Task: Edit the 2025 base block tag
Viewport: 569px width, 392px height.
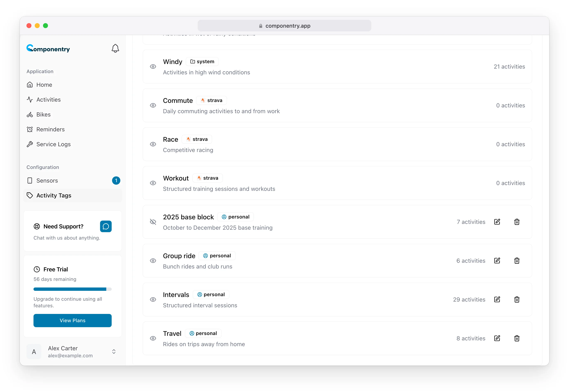Action: tap(497, 222)
